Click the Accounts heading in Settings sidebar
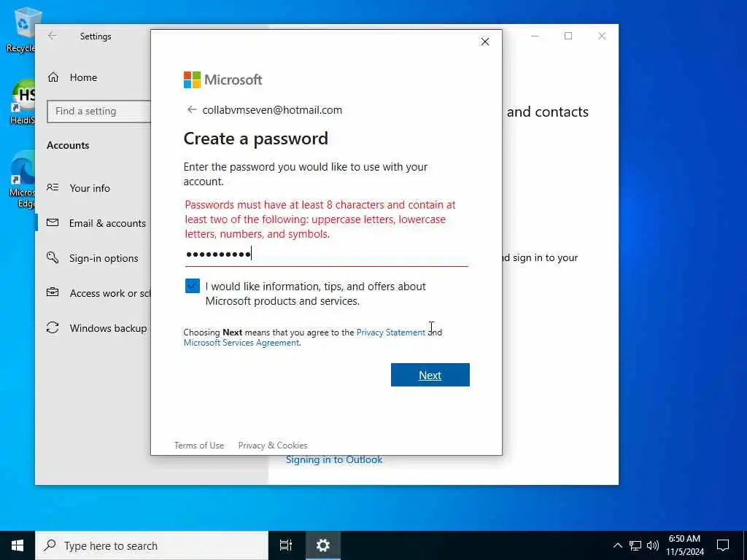Screen dimensions: 747x560 (68, 145)
